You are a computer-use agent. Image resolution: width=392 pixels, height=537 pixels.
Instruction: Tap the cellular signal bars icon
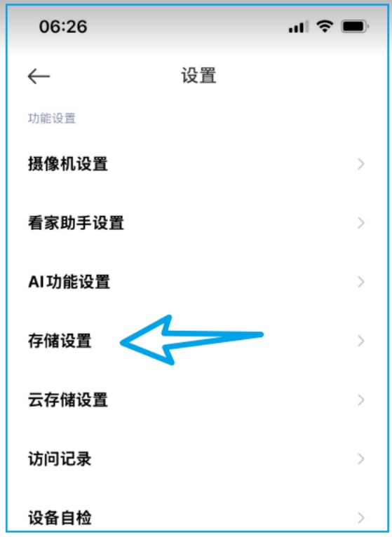point(299,27)
